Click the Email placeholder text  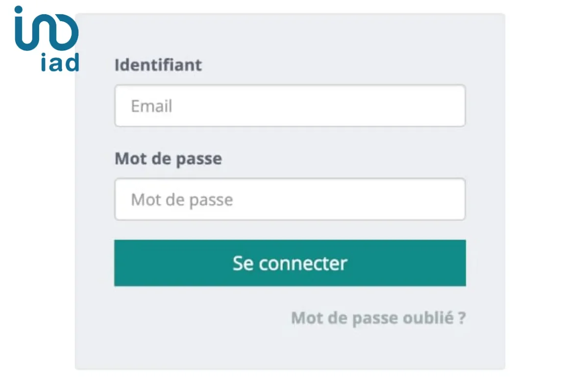pyautogui.click(x=151, y=106)
